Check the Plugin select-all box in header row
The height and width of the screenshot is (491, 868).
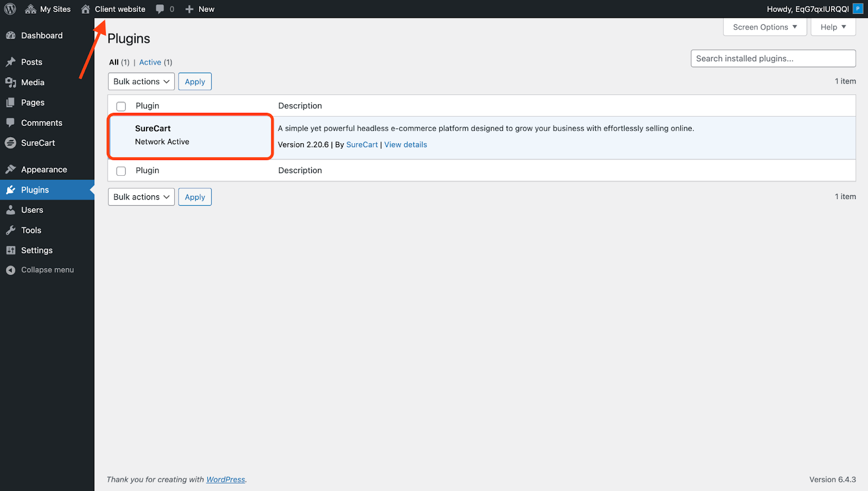[x=120, y=106]
